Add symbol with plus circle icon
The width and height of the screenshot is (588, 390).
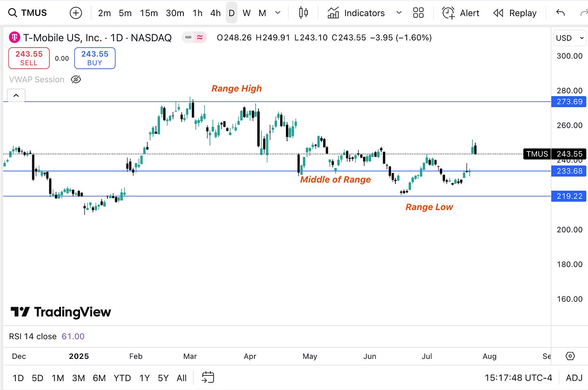(76, 13)
